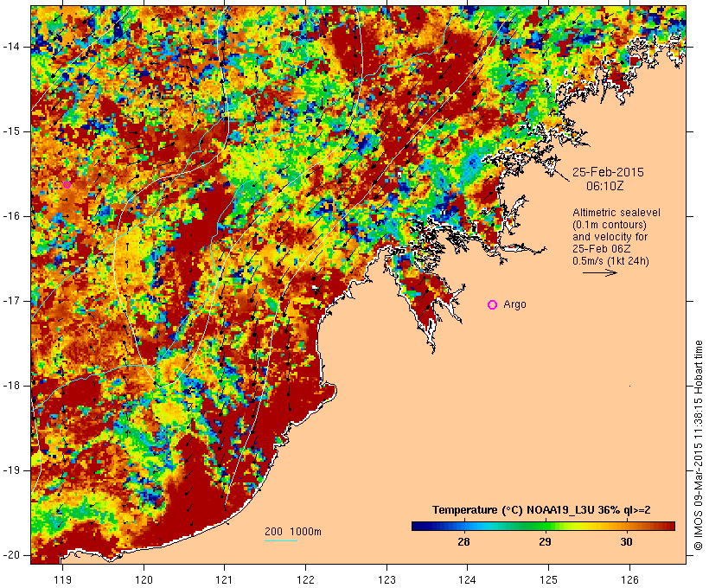Click the cyan 200m isobath legend line

point(281,540)
